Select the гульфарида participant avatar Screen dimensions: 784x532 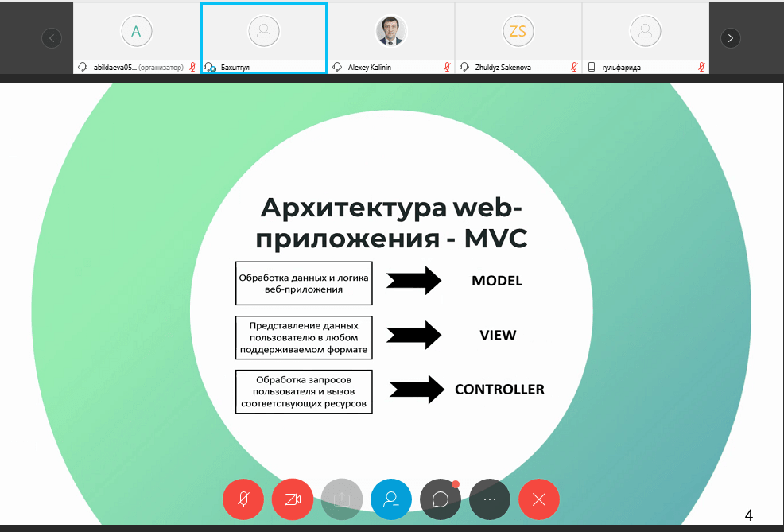pyautogui.click(x=645, y=31)
